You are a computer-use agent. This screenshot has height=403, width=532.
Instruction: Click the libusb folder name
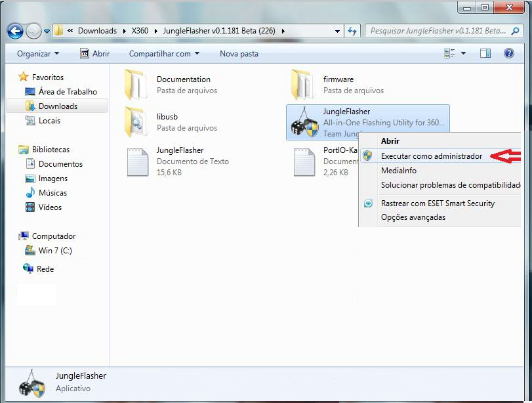click(x=167, y=116)
